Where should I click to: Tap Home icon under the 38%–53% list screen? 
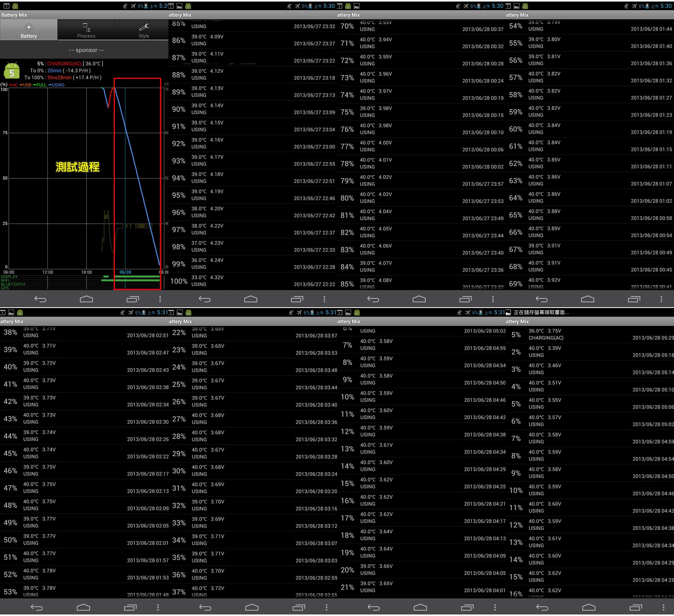tap(83, 608)
